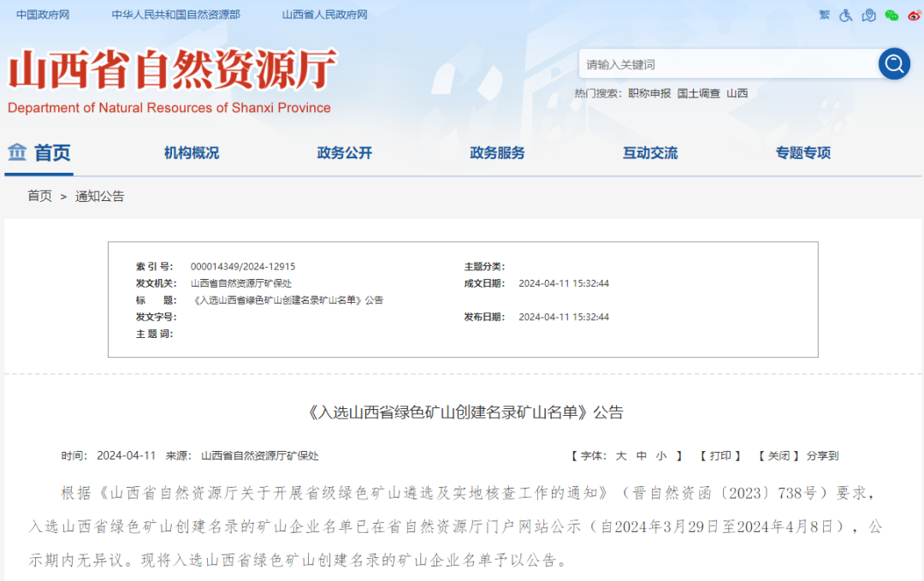924x581 pixels.
Task: Click the 中华人民共和国自然资源部 top link
Action: tap(175, 15)
